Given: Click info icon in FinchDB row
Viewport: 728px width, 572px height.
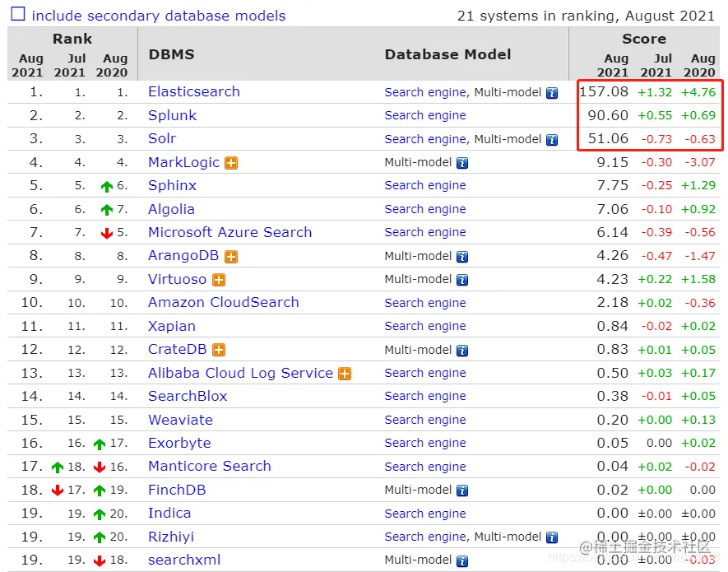Looking at the screenshot, I should pos(462,491).
